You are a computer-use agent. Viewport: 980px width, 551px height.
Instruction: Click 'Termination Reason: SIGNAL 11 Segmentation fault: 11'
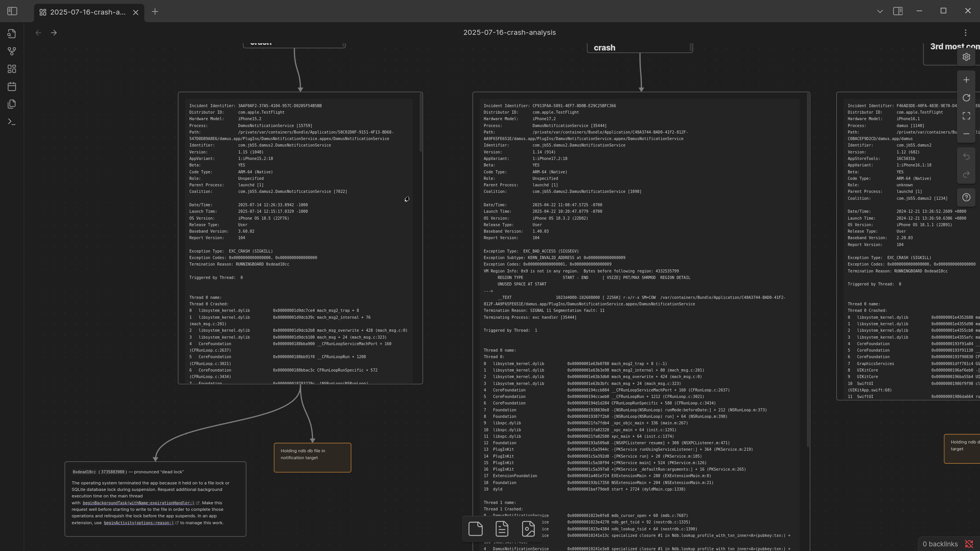pyautogui.click(x=544, y=310)
